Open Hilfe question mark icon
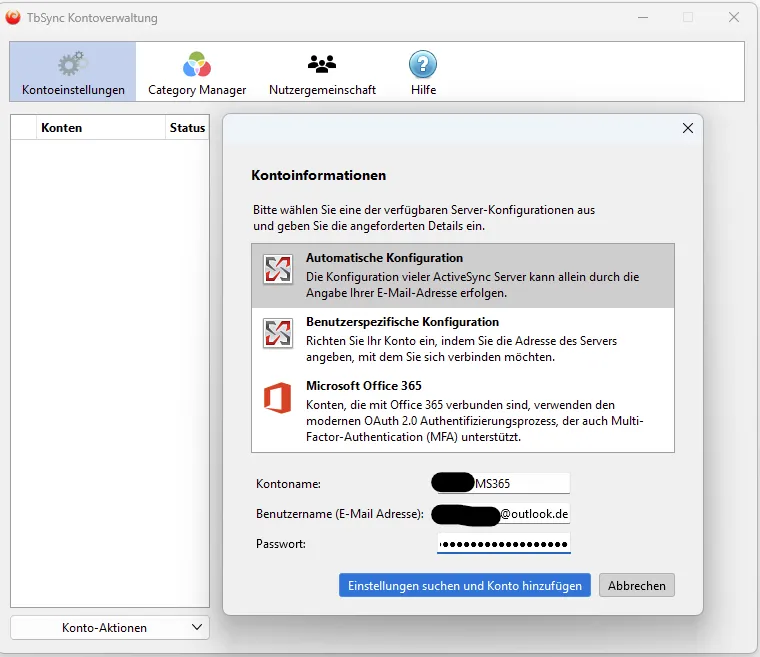 point(423,64)
